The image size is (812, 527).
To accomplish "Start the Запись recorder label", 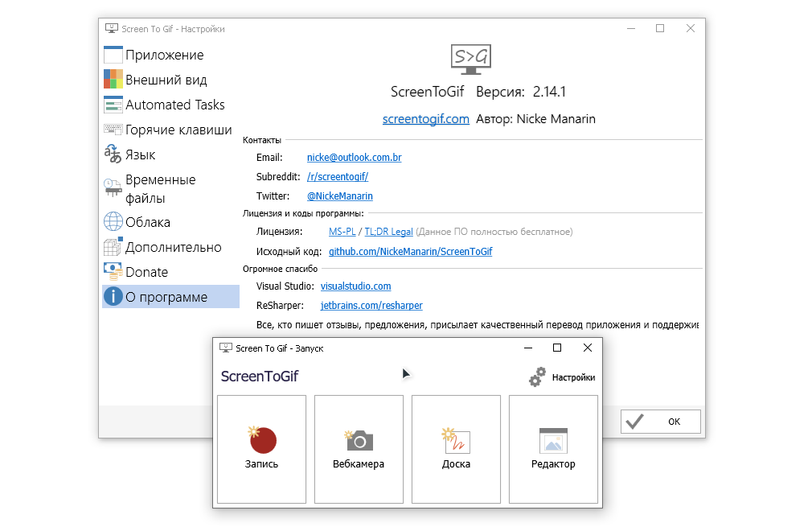I will tap(261, 463).
